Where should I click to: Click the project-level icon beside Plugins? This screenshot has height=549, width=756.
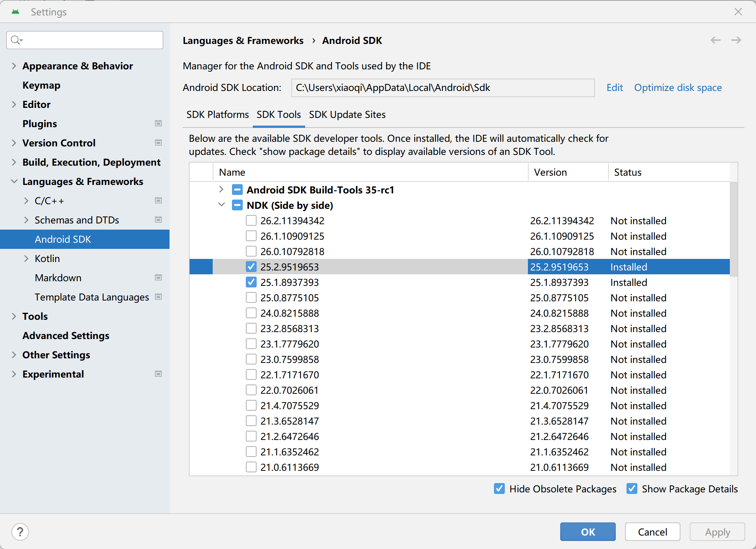tap(158, 124)
